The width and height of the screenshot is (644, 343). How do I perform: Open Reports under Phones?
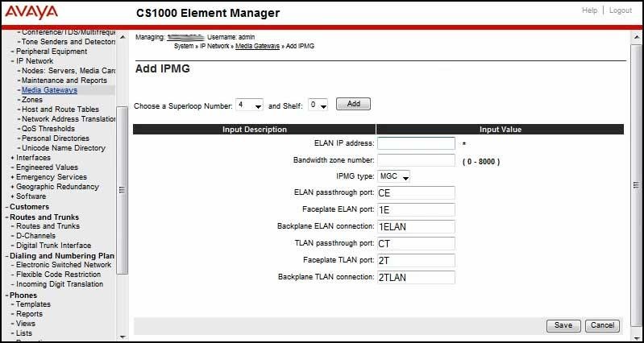coord(29,314)
